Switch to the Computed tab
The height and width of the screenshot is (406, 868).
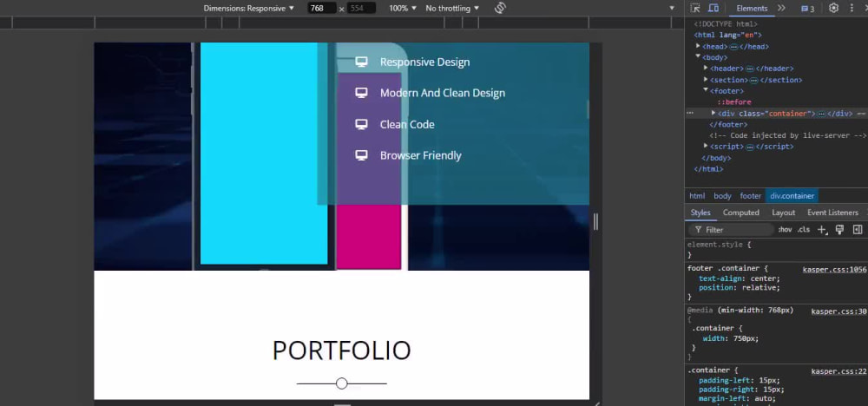(740, 213)
